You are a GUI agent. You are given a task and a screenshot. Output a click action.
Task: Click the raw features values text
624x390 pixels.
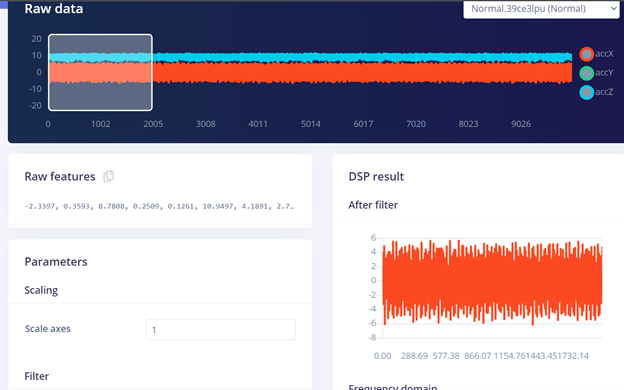click(x=159, y=206)
